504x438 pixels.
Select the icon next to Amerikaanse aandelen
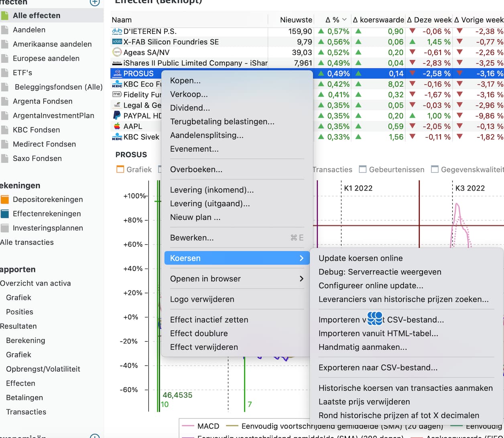[4, 44]
